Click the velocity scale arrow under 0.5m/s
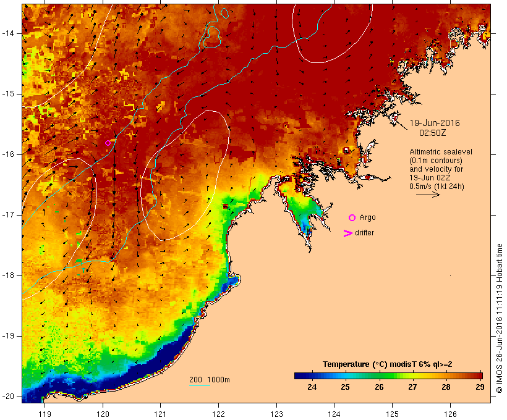507x420 pixels. (x=428, y=195)
